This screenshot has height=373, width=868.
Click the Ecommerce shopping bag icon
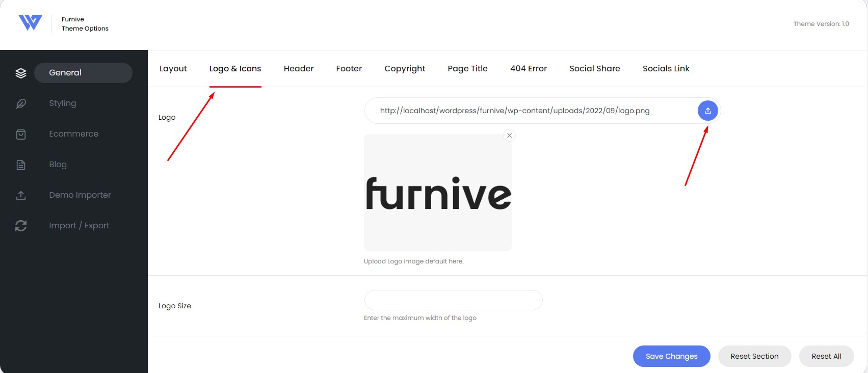tap(21, 134)
